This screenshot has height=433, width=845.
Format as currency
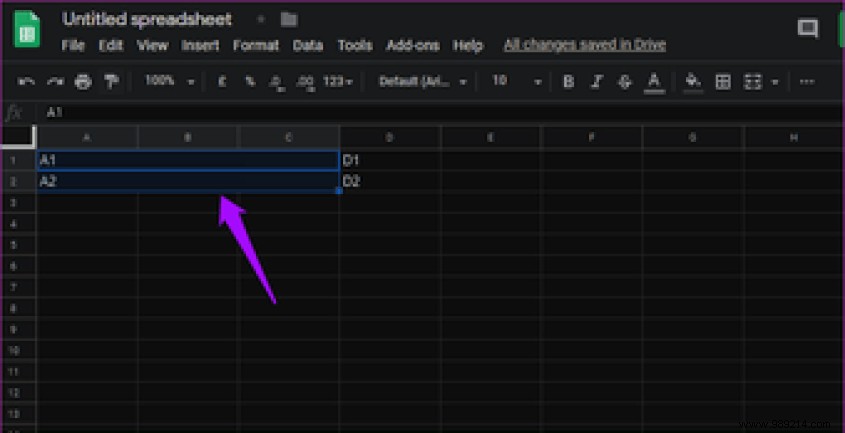[221, 81]
